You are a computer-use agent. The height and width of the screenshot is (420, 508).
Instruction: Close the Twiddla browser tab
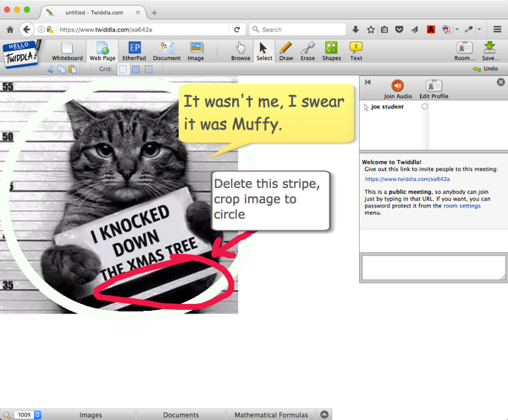click(x=138, y=13)
